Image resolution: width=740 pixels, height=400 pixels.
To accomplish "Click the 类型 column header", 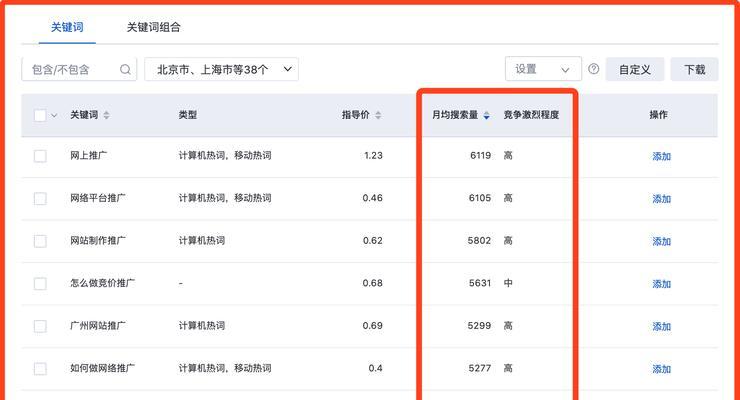I will point(187,115).
